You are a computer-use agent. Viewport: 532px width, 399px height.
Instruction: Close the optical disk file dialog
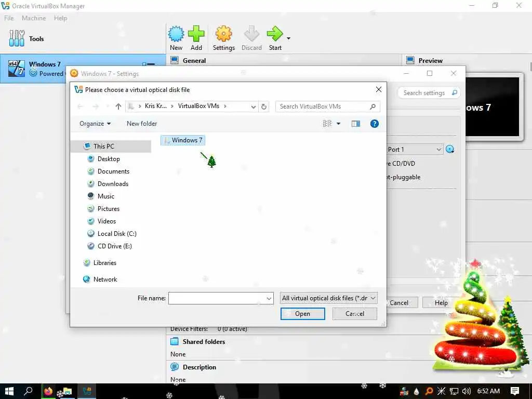[x=379, y=89]
